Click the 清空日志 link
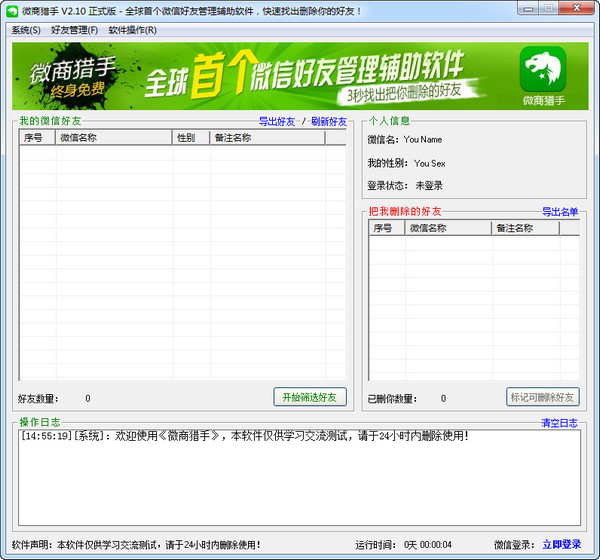Viewport: 600px width, 560px height. pos(559,423)
